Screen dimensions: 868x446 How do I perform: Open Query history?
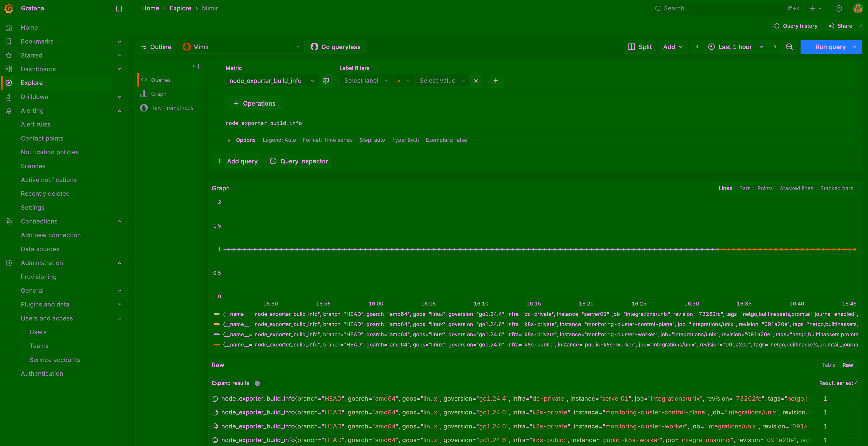795,26
